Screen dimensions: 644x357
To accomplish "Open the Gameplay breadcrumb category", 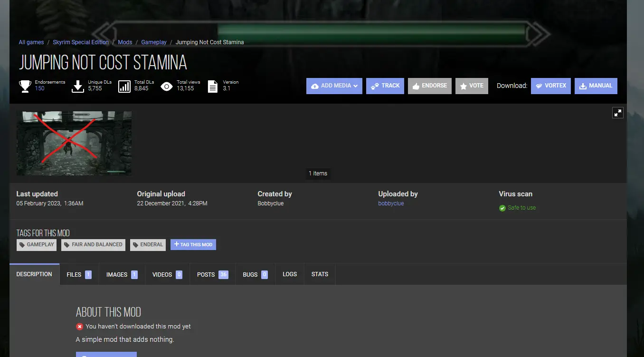I will point(154,42).
